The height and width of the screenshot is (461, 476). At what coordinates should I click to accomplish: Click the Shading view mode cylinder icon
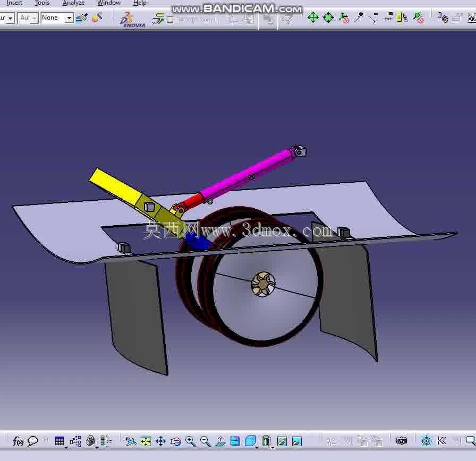coord(266,441)
